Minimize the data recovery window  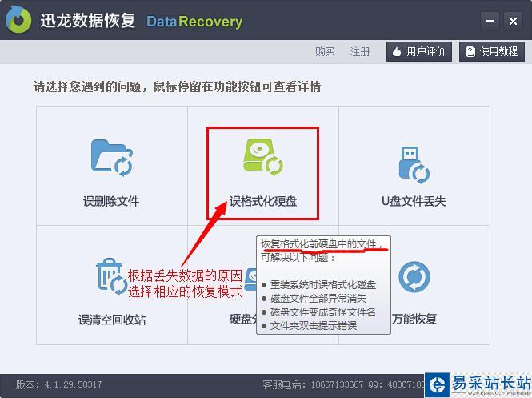[490, 21]
